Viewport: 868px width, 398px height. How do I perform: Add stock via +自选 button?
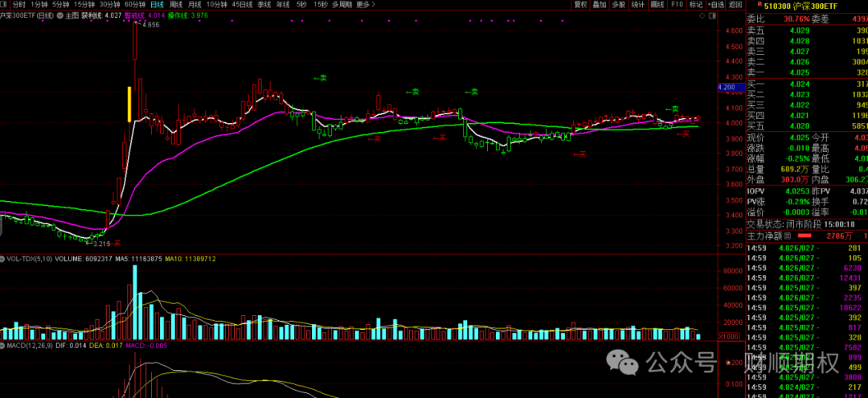715,5
